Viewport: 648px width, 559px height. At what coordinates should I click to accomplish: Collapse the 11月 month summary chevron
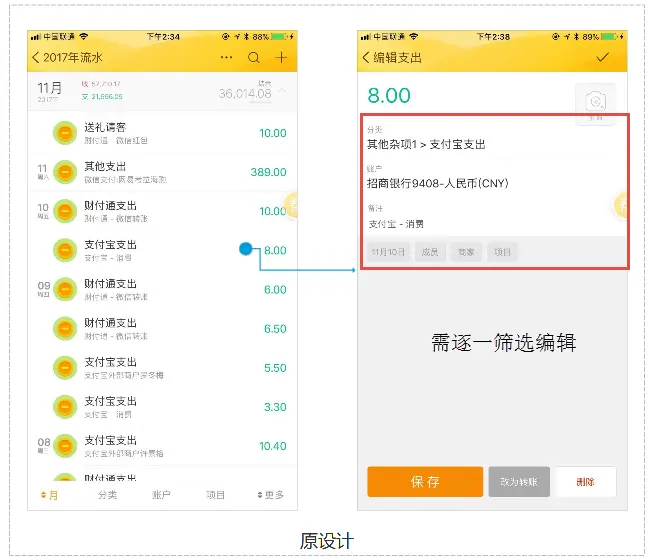pyautogui.click(x=283, y=90)
